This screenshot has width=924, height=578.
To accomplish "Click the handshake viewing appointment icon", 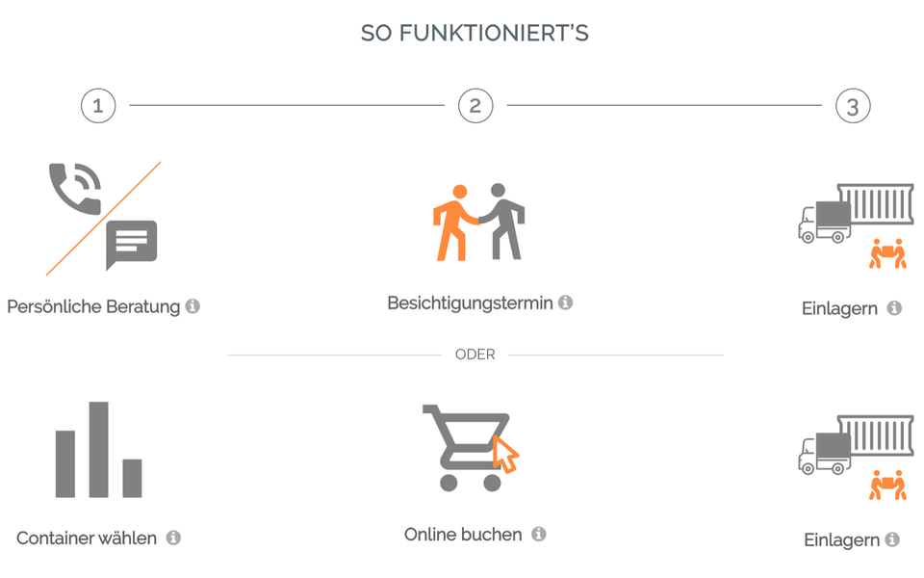I will pos(478,223).
